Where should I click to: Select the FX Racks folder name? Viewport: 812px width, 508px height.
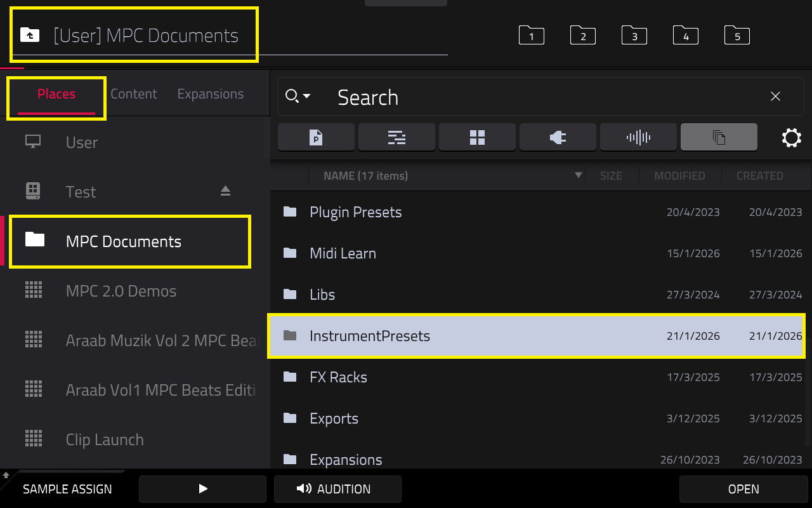338,377
